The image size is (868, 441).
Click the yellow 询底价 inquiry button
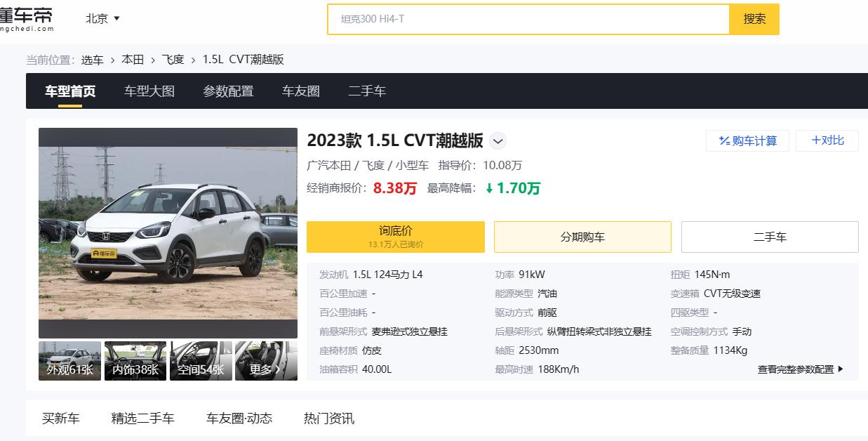point(395,237)
